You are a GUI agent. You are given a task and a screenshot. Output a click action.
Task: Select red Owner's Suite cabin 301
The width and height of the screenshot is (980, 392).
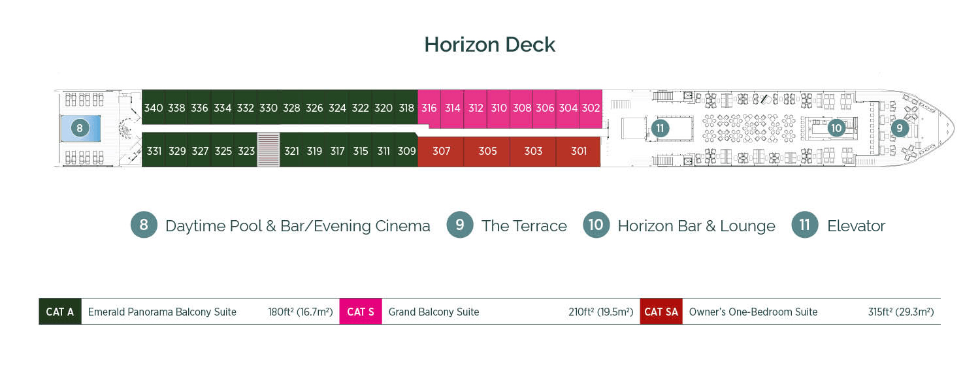[578, 151]
